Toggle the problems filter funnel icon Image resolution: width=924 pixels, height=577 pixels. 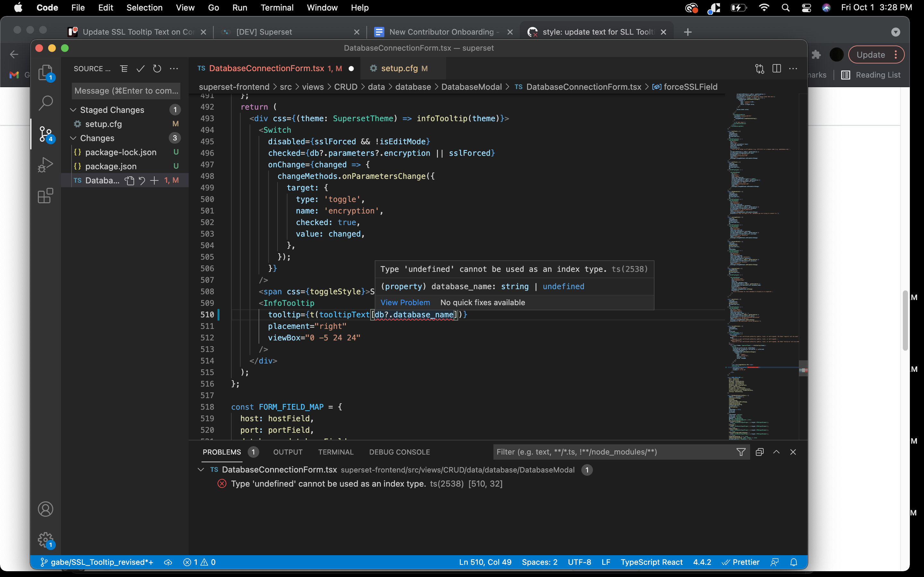(741, 452)
